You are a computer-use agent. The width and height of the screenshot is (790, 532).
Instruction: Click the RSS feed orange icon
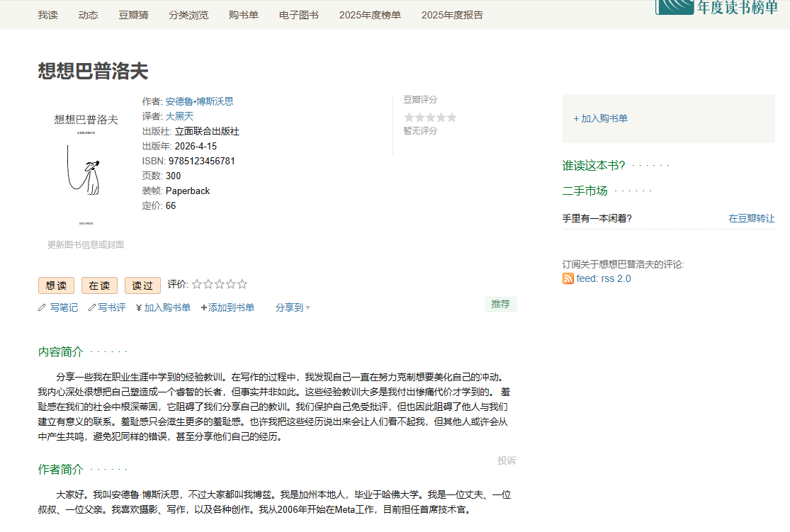(x=568, y=278)
